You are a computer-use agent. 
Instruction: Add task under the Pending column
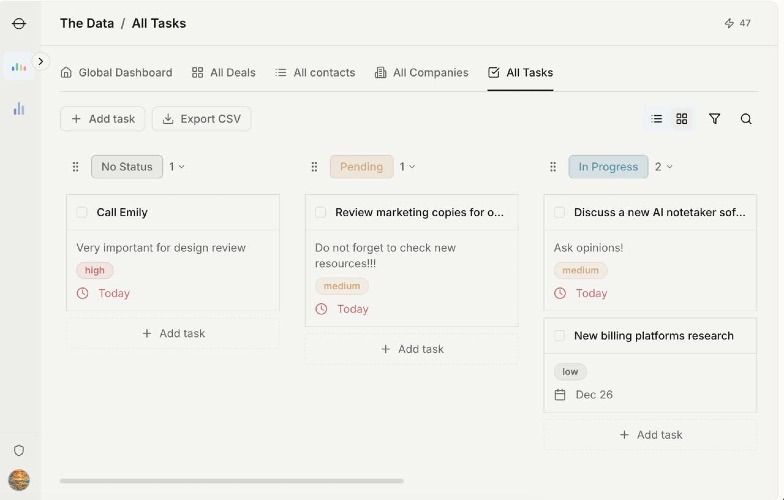(412, 349)
